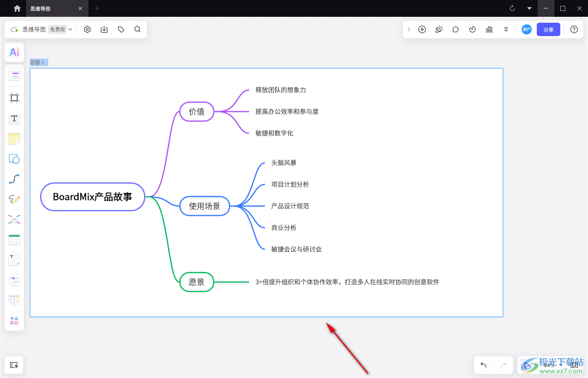Select the 价值 branch node
588x378 pixels.
[197, 112]
